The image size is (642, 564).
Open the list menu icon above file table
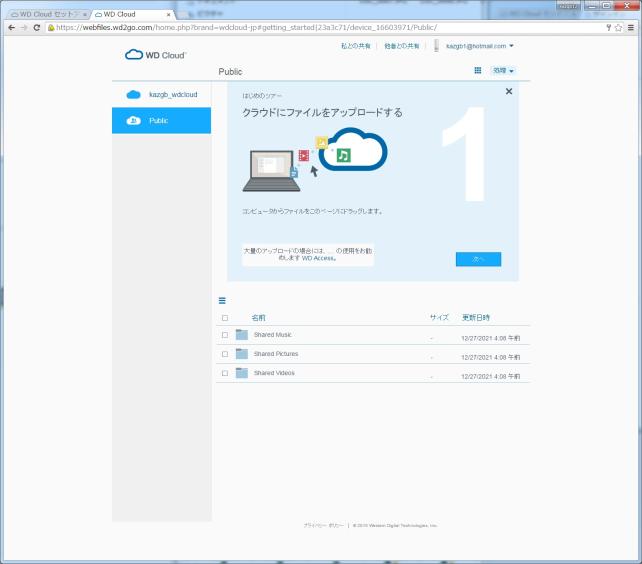tap(222, 301)
